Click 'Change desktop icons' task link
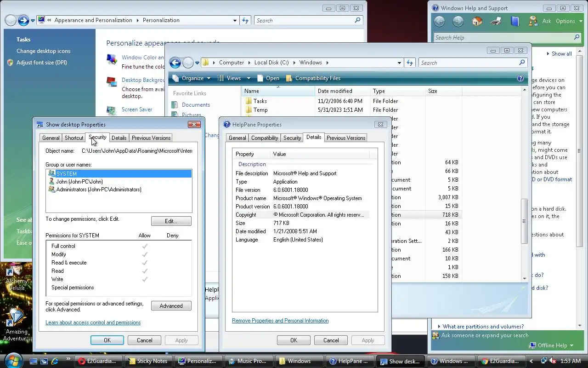The height and width of the screenshot is (368, 588). coord(44,51)
